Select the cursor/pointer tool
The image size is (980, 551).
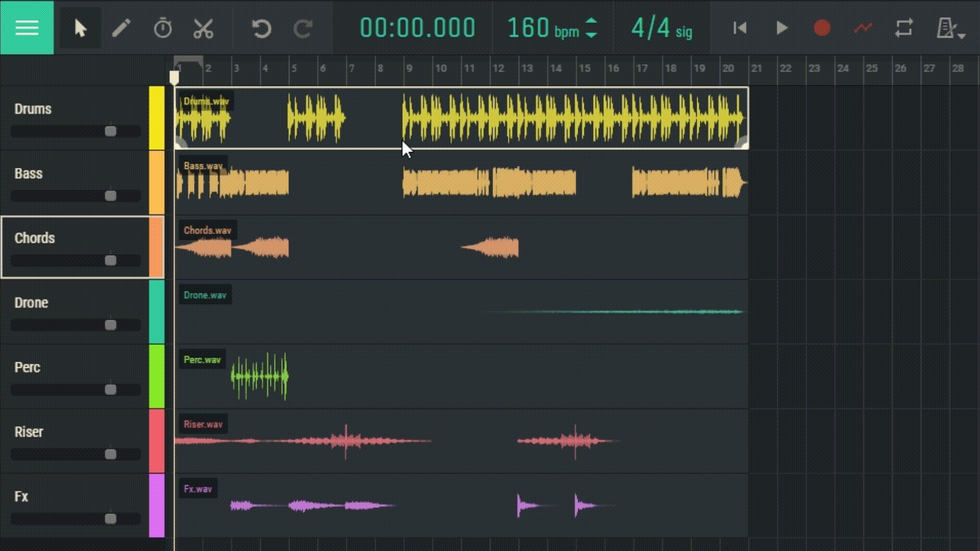coord(80,28)
